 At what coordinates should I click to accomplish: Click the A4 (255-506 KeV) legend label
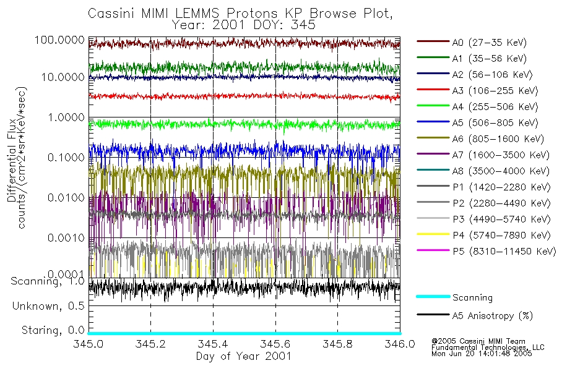coord(495,107)
